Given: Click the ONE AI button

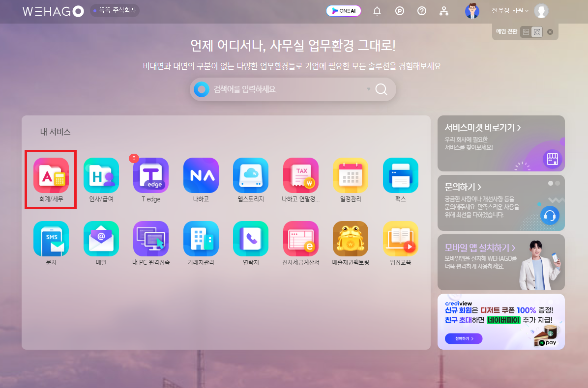Looking at the screenshot, I should pyautogui.click(x=344, y=11).
